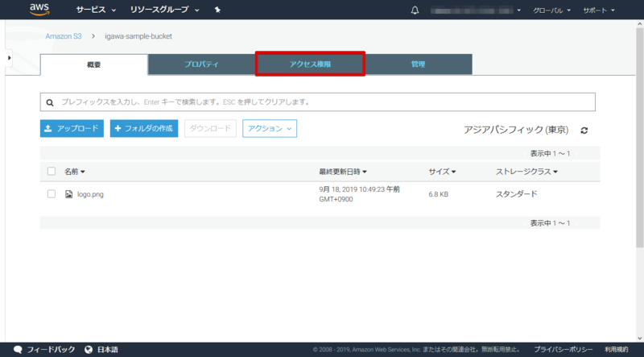This screenshot has height=357, width=644.
Task: Click the AWS logo home icon
Action: click(x=39, y=10)
